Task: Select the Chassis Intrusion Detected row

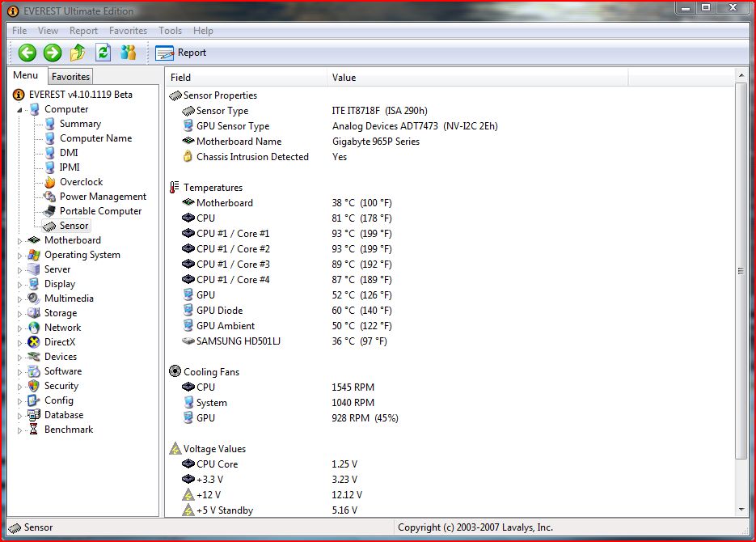Action: click(x=450, y=157)
